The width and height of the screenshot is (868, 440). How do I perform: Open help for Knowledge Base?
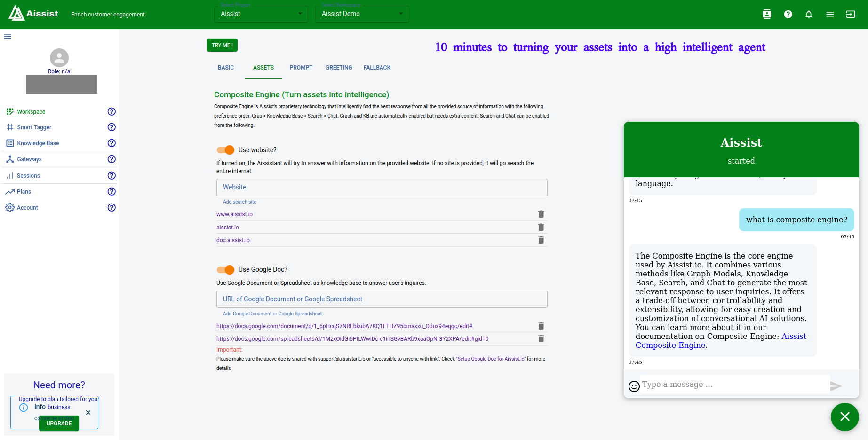(111, 143)
